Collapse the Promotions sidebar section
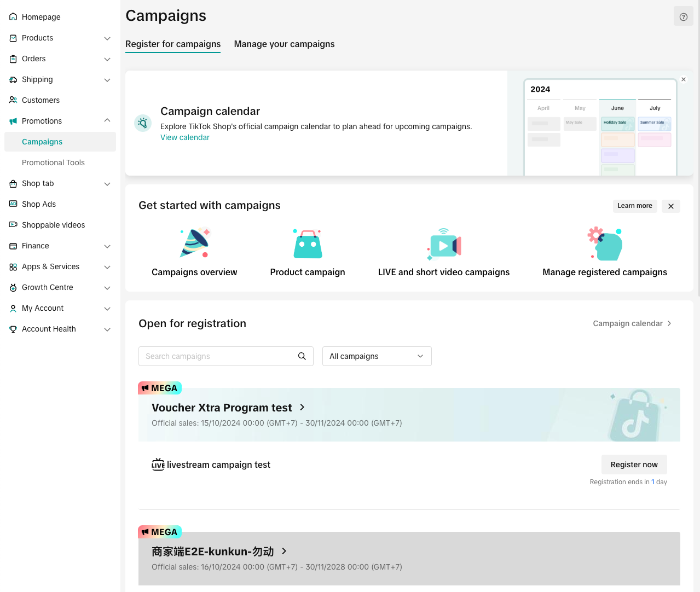This screenshot has width=700, height=592. pyautogui.click(x=107, y=120)
